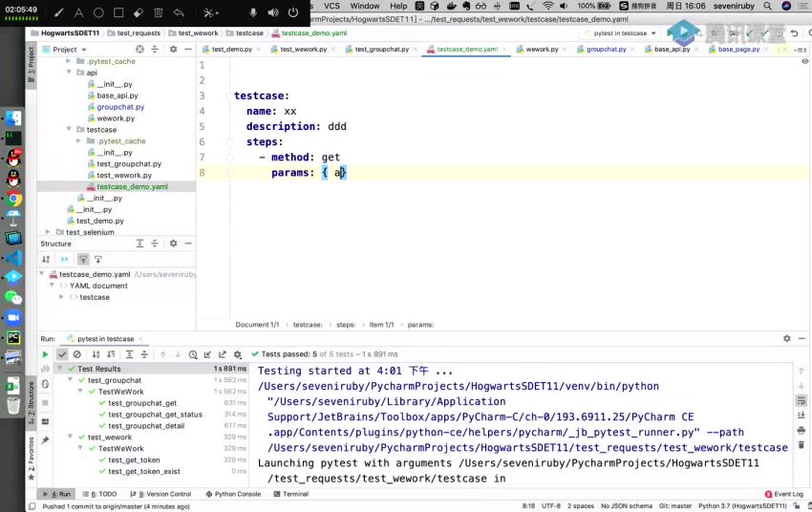Toggle show passed tests checkmark

62,354
